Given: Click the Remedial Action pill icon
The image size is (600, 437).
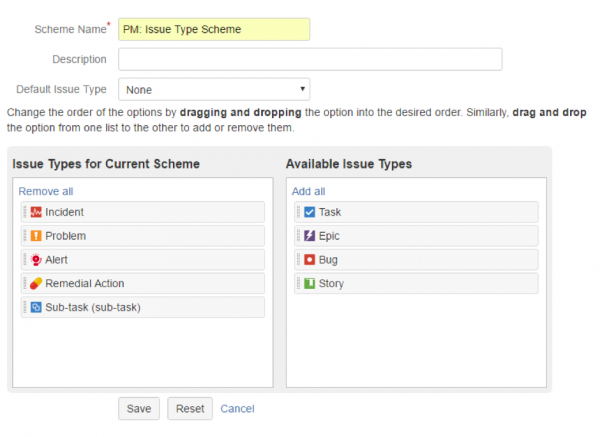Looking at the screenshot, I should click(36, 283).
